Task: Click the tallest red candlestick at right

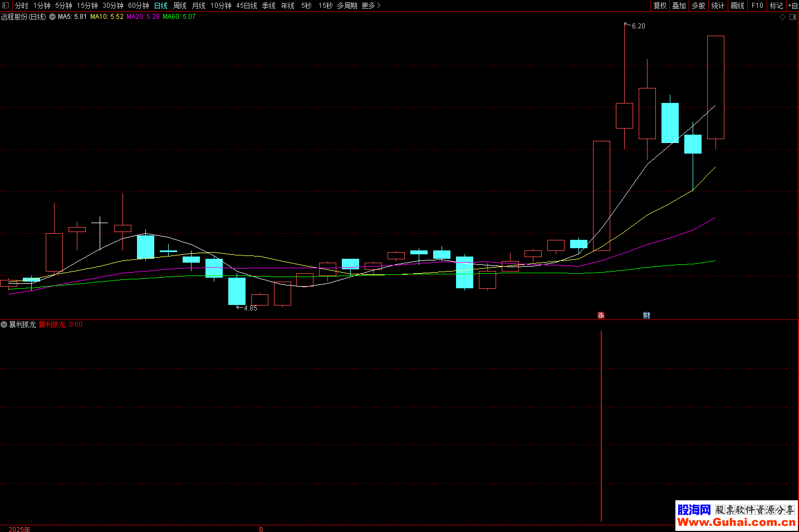Action: 715,87
